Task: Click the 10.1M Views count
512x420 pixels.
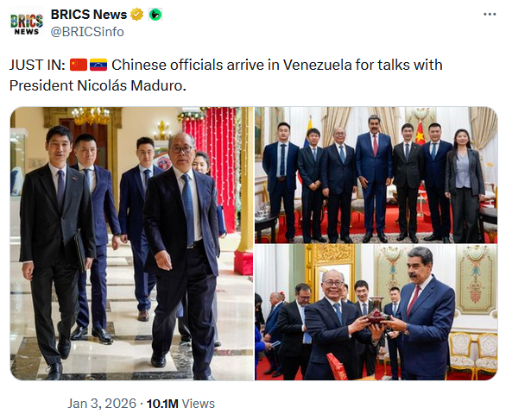Action: coord(180,404)
